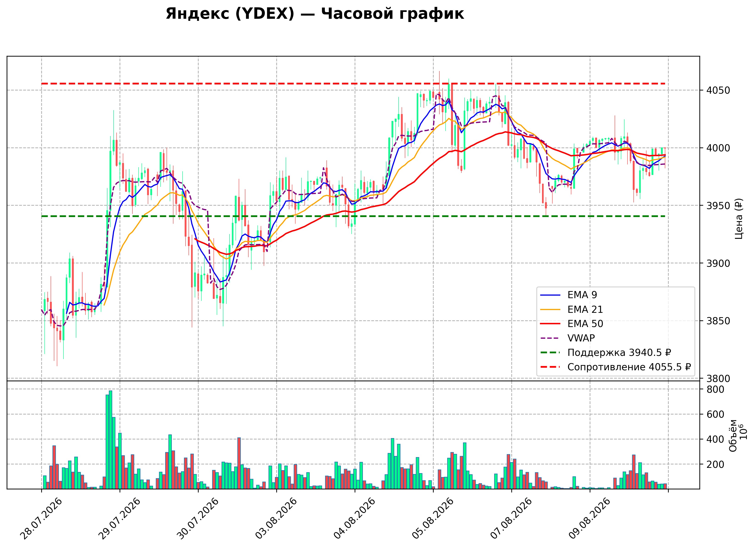The height and width of the screenshot is (548, 756).
Task: Click the 4050 price axis label
Action: click(x=718, y=90)
